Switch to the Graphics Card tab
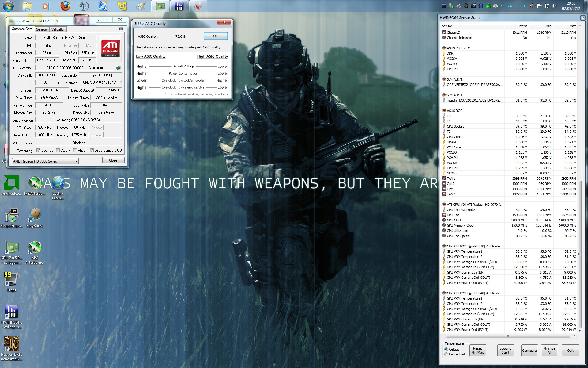588x368 pixels. click(x=22, y=29)
